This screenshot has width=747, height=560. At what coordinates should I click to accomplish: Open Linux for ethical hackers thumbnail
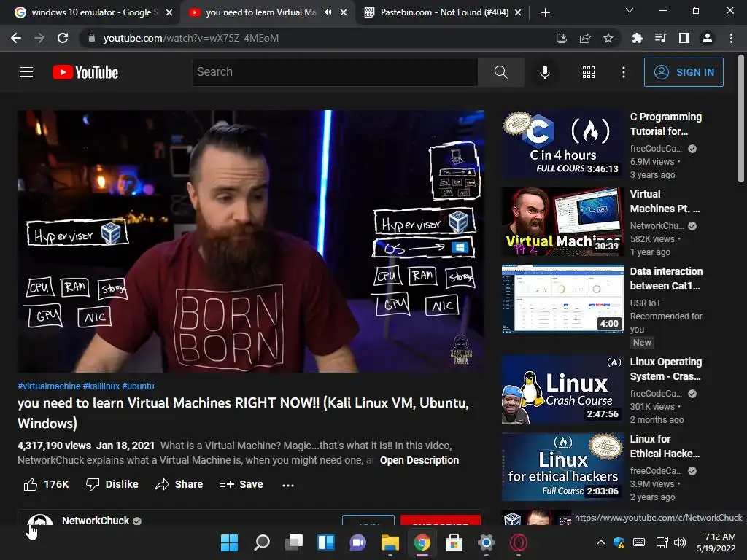click(x=562, y=466)
